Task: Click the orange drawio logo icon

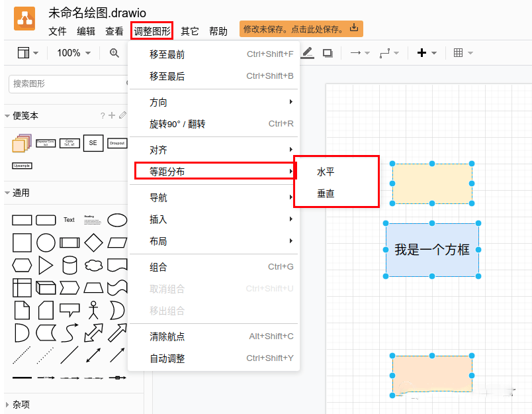Action: tap(24, 20)
